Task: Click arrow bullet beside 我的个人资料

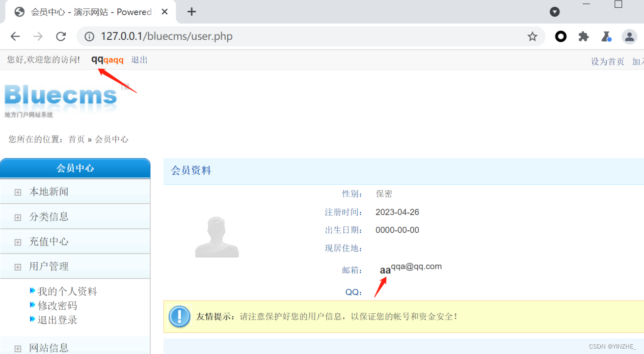Action: 33,291
